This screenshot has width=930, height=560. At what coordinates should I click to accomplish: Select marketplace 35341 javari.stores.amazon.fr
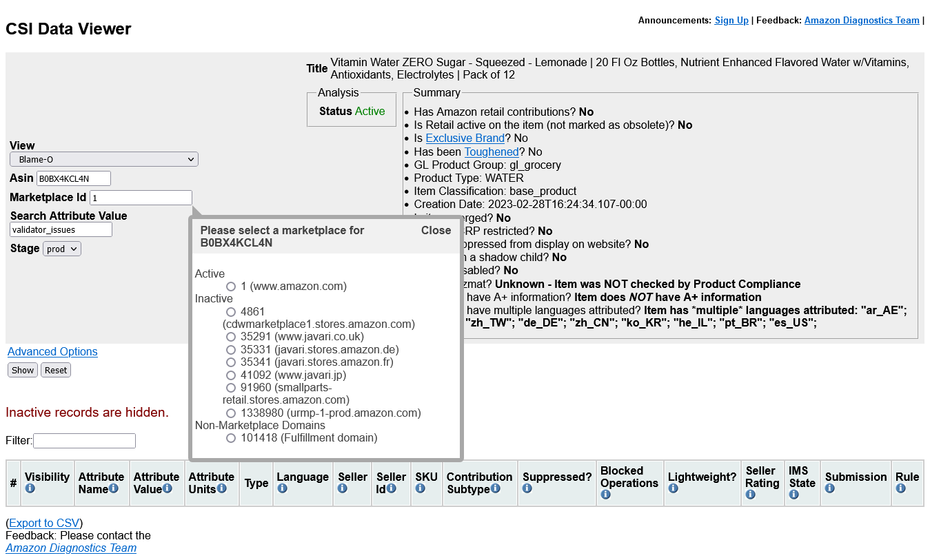(231, 362)
